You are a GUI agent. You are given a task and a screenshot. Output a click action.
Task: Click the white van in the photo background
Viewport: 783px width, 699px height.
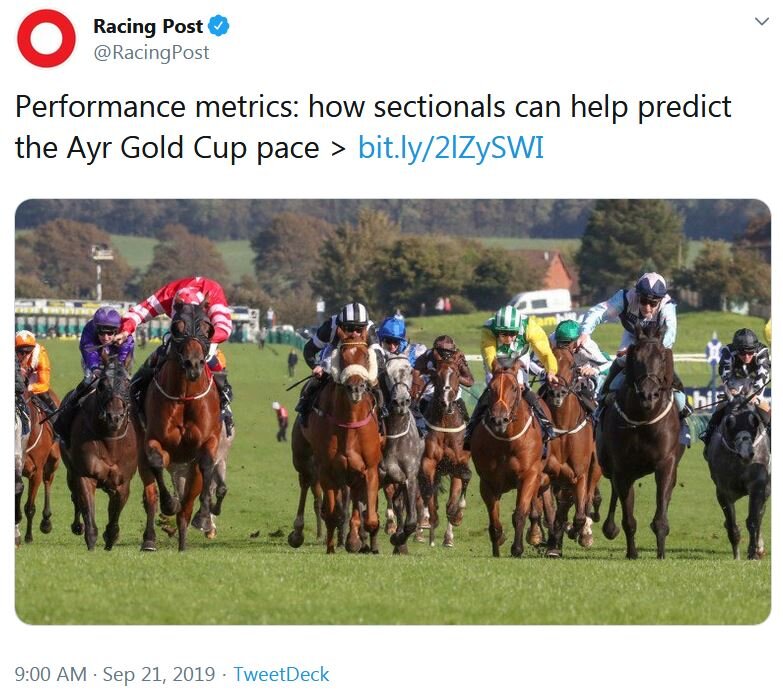pyautogui.click(x=540, y=301)
